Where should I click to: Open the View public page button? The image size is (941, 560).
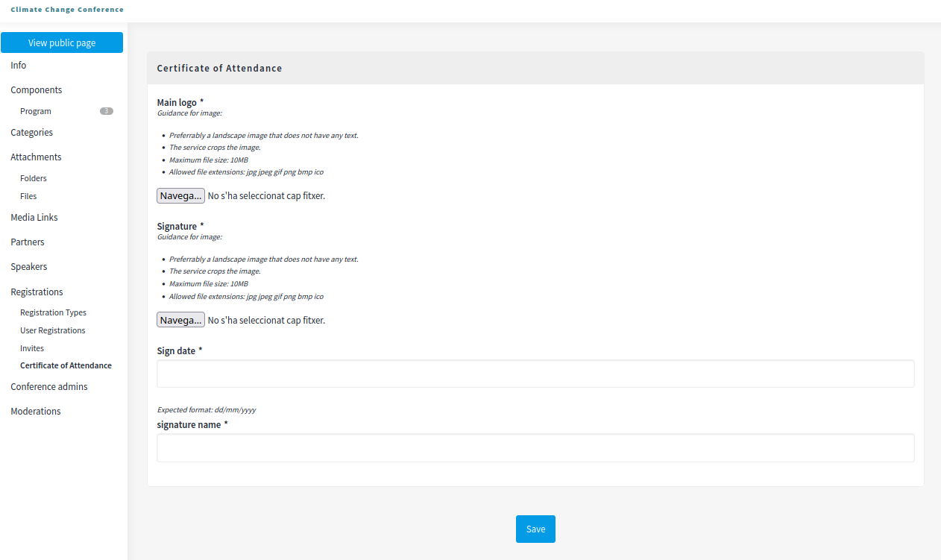pyautogui.click(x=62, y=43)
